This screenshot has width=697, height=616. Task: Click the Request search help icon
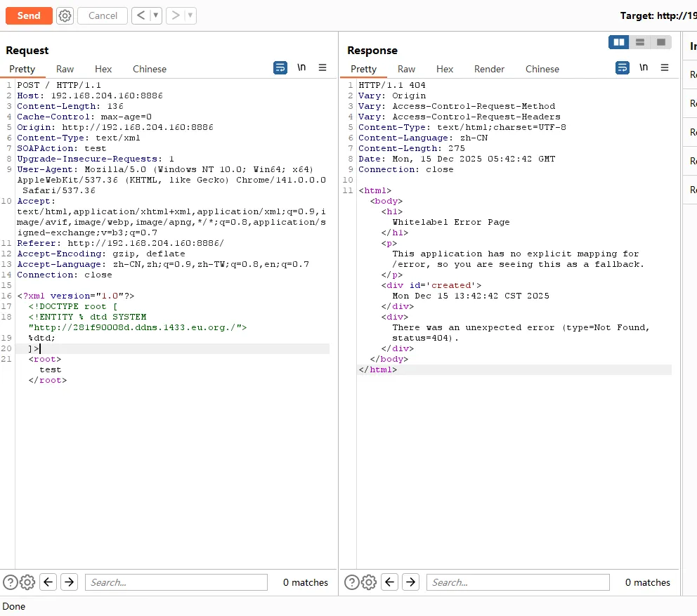tap(10, 582)
